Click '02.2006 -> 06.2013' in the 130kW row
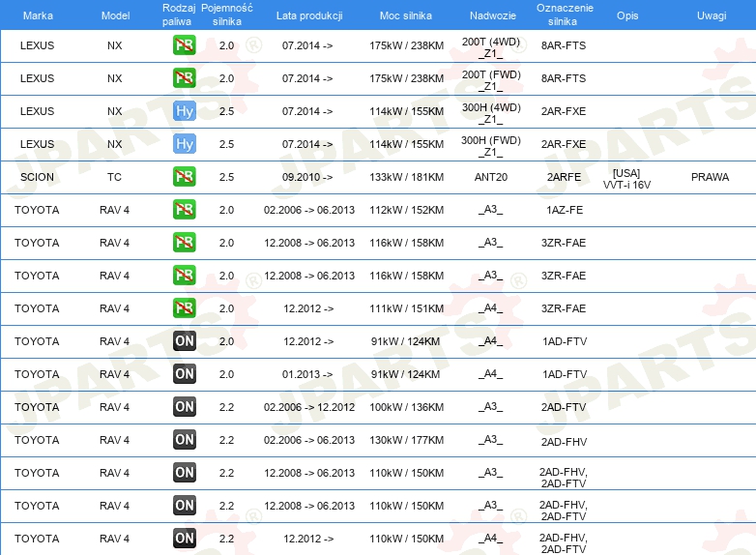The image size is (756, 555). (309, 440)
